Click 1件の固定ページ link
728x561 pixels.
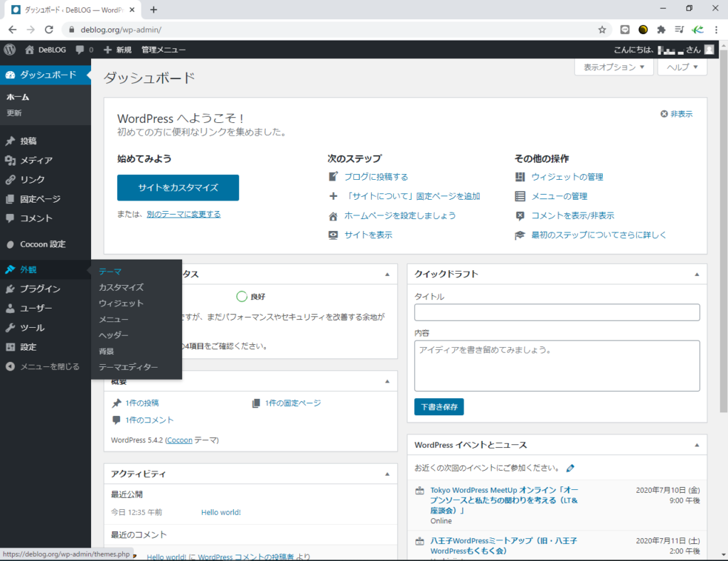tap(293, 403)
